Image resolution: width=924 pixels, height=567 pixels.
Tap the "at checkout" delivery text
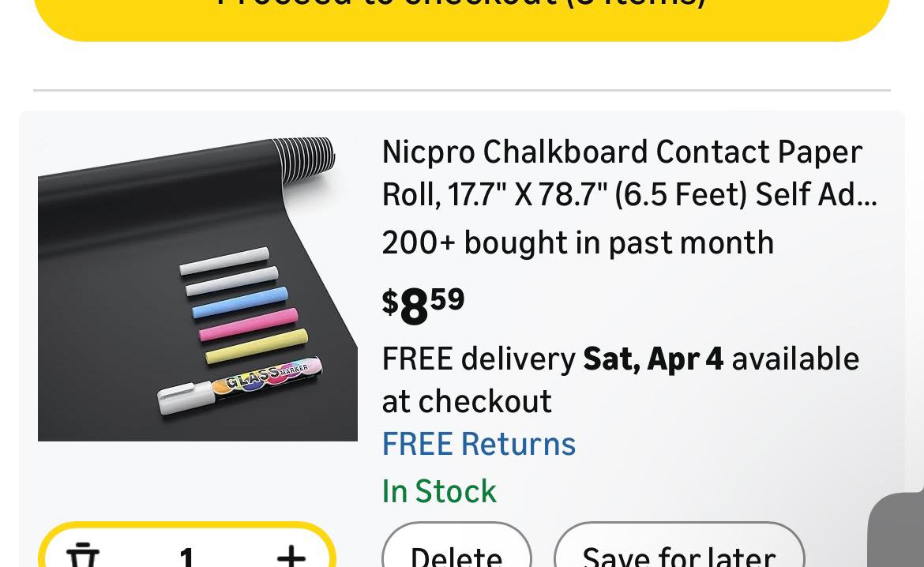click(467, 401)
